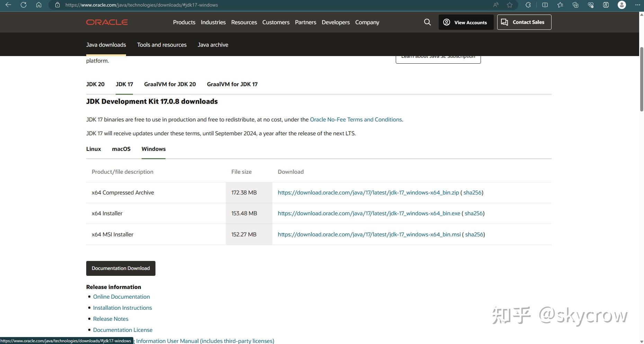Click the Documentation Download button
This screenshot has width=644, height=344.
click(120, 268)
